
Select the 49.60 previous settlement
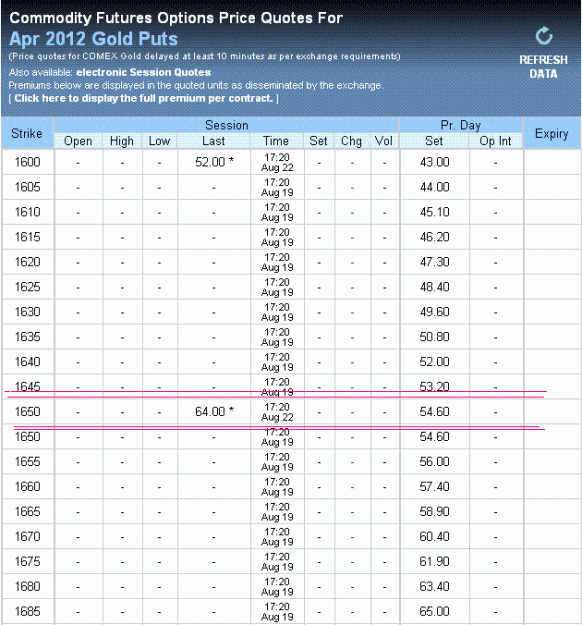pyautogui.click(x=435, y=312)
